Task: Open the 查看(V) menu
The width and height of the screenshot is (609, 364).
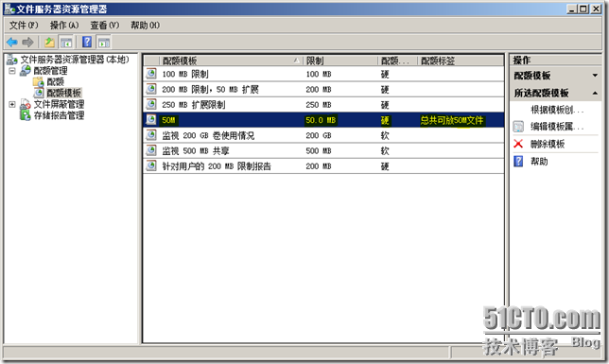Action: 105,26
